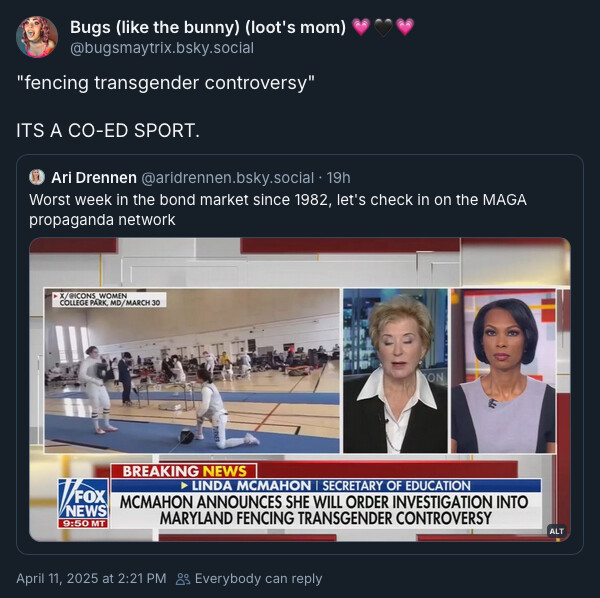Open Bugs profile avatar picture

coord(37,37)
